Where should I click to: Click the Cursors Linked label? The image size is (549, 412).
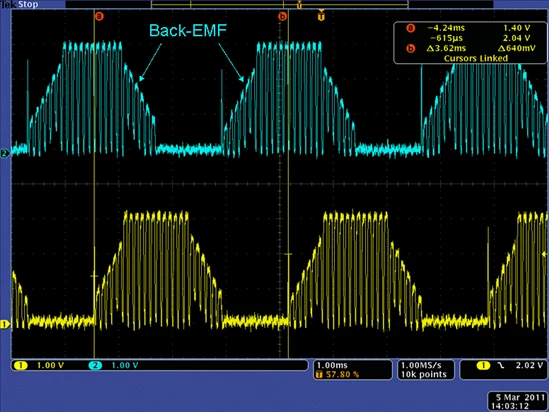click(x=476, y=58)
